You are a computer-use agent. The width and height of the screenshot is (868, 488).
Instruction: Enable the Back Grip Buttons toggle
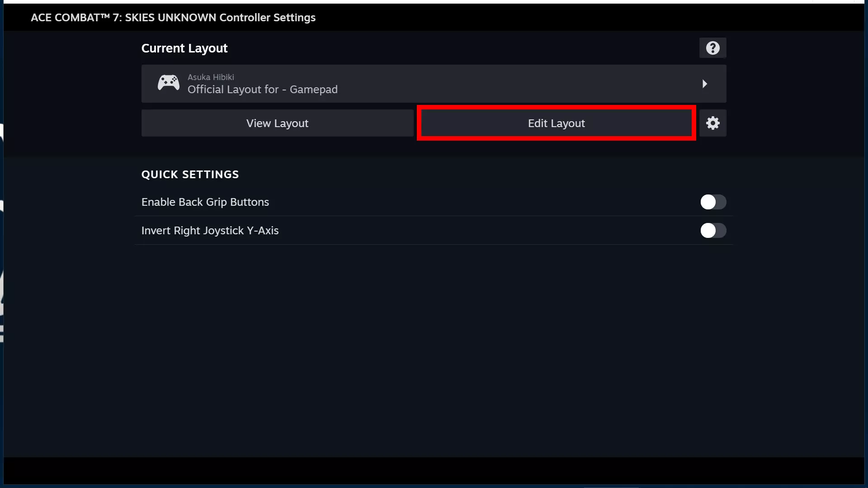tap(713, 202)
